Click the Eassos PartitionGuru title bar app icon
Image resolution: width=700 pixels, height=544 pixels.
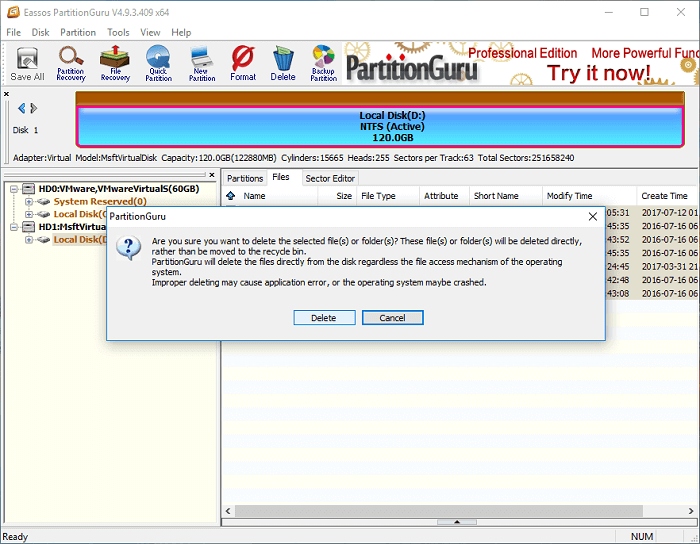13,12
